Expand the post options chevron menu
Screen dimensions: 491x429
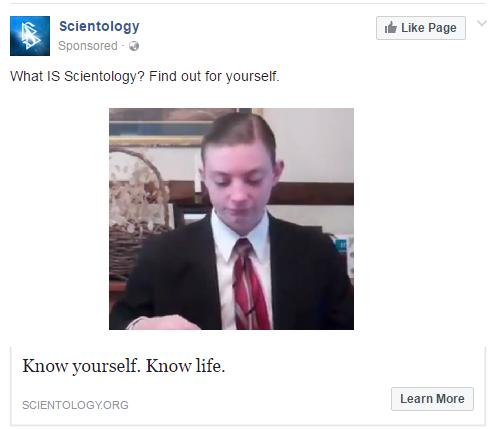click(x=482, y=23)
